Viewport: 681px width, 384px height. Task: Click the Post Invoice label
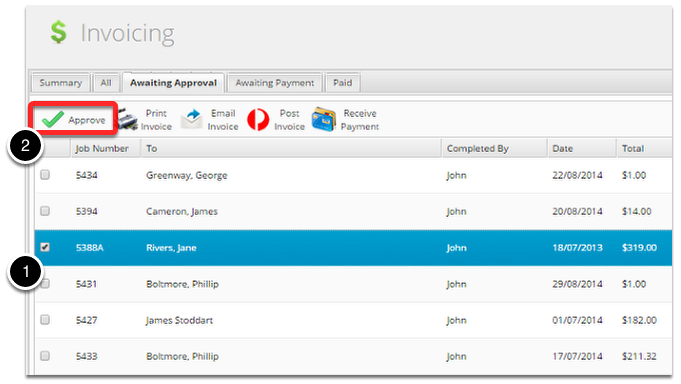[x=289, y=120]
